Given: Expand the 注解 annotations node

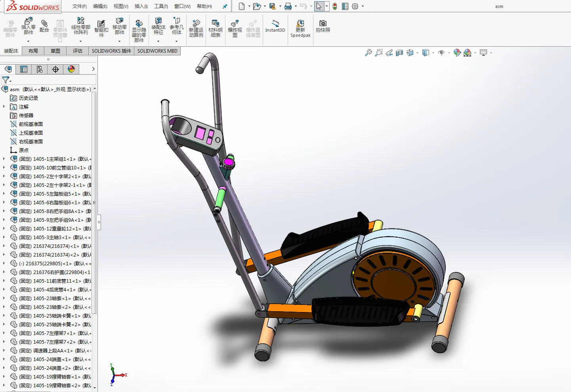Looking at the screenshot, I should pos(4,107).
